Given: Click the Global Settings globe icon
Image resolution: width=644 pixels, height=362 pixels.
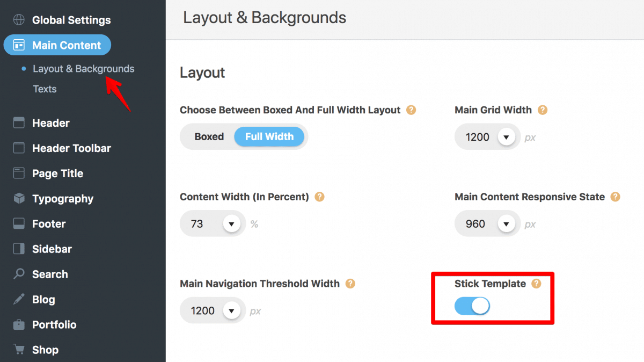Looking at the screenshot, I should (17, 20).
